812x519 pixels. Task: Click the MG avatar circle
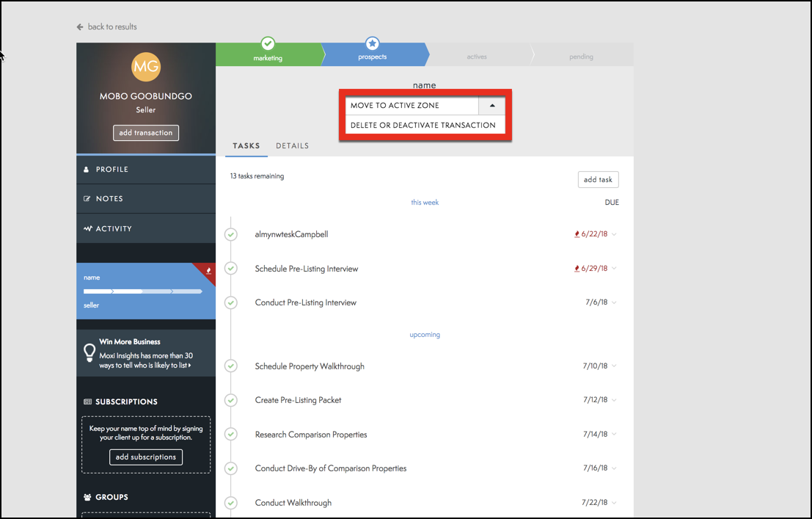pyautogui.click(x=145, y=68)
